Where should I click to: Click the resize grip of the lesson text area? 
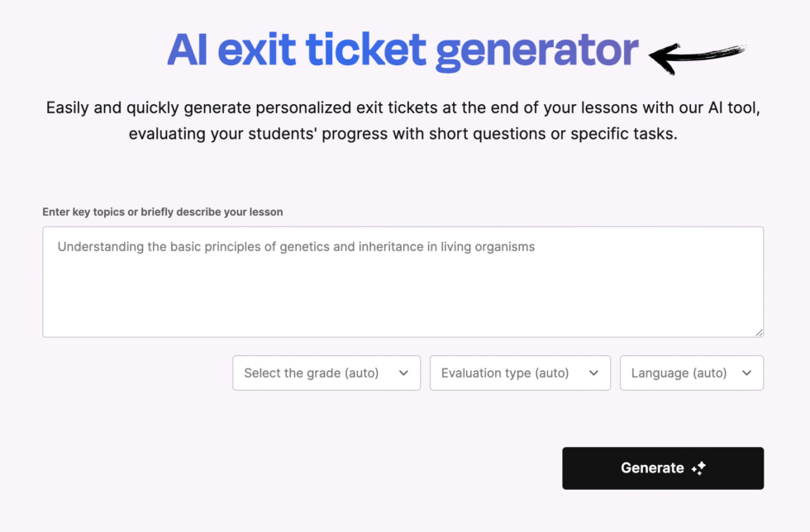pyautogui.click(x=758, y=331)
